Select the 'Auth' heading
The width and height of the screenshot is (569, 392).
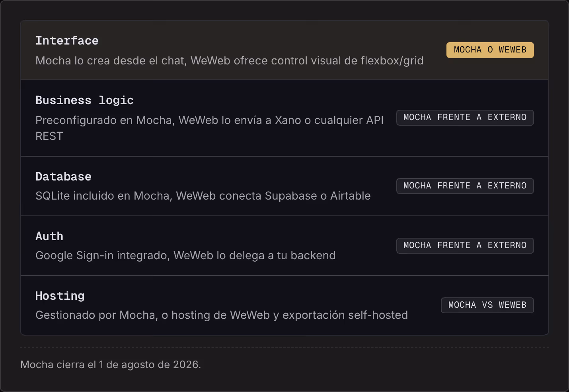tap(49, 236)
